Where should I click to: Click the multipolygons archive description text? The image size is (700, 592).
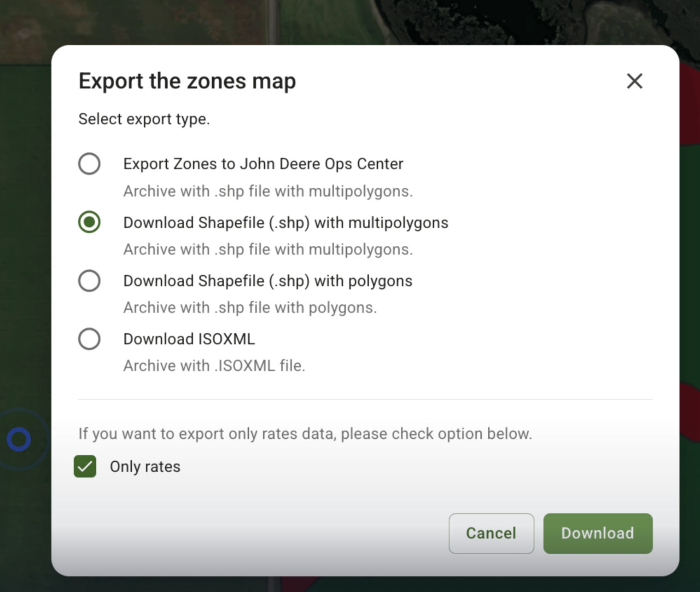pos(268,249)
